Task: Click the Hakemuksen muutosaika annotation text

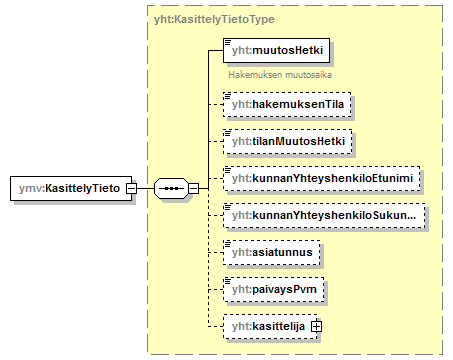Action: (x=280, y=75)
